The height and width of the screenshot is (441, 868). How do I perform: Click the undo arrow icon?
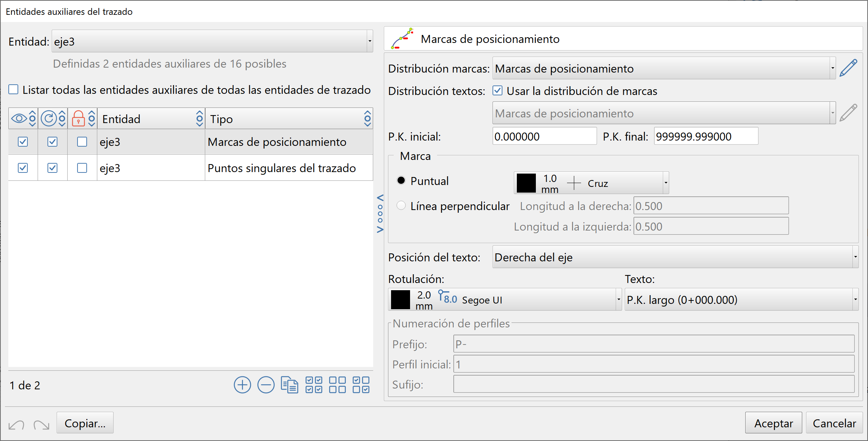coord(16,424)
